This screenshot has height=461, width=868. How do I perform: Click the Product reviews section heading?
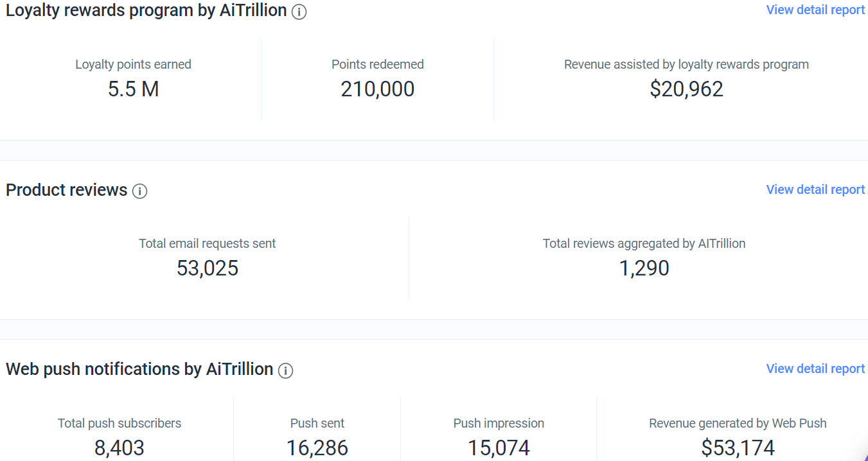click(x=66, y=190)
